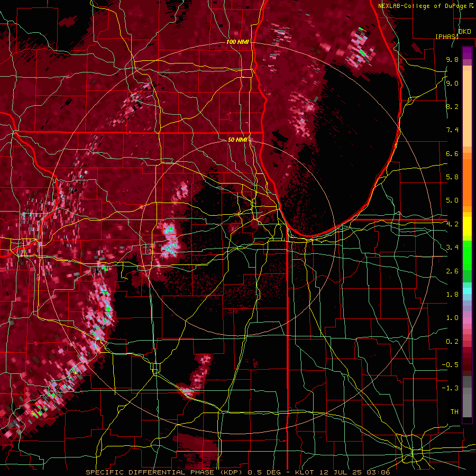Click the [PHAS] legend unit label
Image resolution: width=476 pixels, height=476 pixels.
click(447, 36)
